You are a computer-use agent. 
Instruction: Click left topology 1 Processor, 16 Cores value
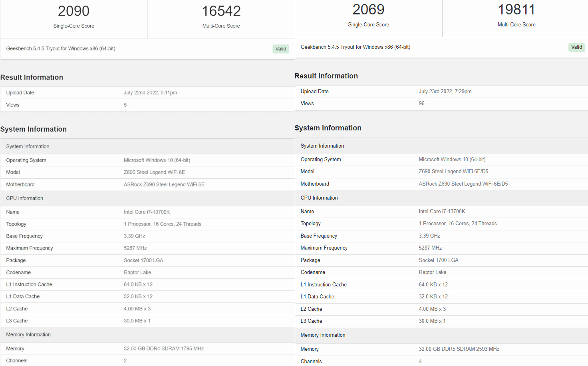pos(163,224)
